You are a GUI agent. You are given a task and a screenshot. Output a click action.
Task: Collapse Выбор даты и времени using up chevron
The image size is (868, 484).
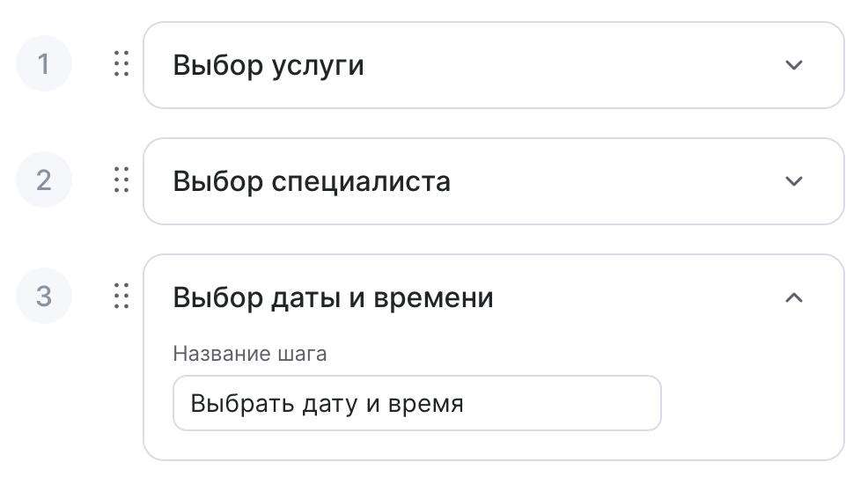794,297
